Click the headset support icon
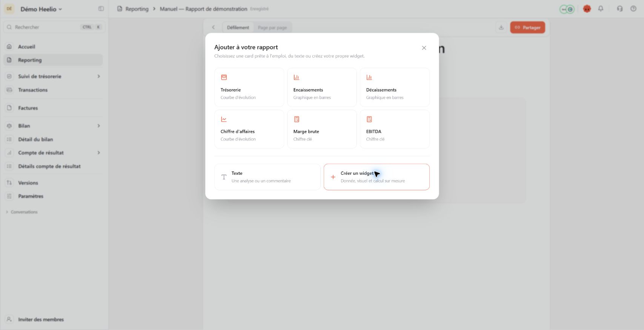Screen dimensions: 644x330 point(620,9)
